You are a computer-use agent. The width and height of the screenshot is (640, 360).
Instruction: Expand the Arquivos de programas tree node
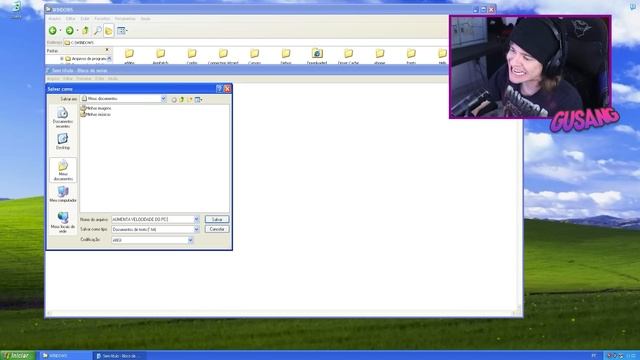[x=62, y=59]
